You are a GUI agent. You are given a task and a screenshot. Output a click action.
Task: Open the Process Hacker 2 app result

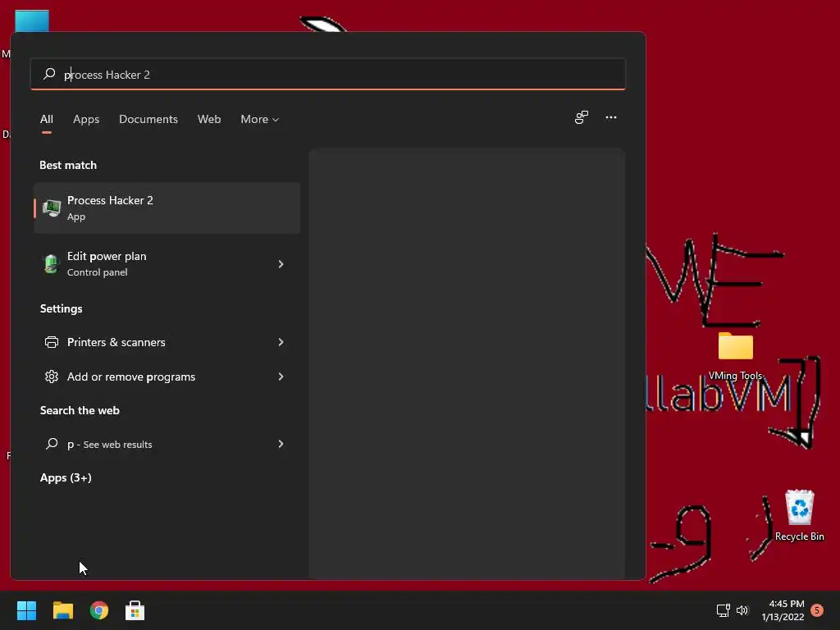pyautogui.click(x=167, y=208)
